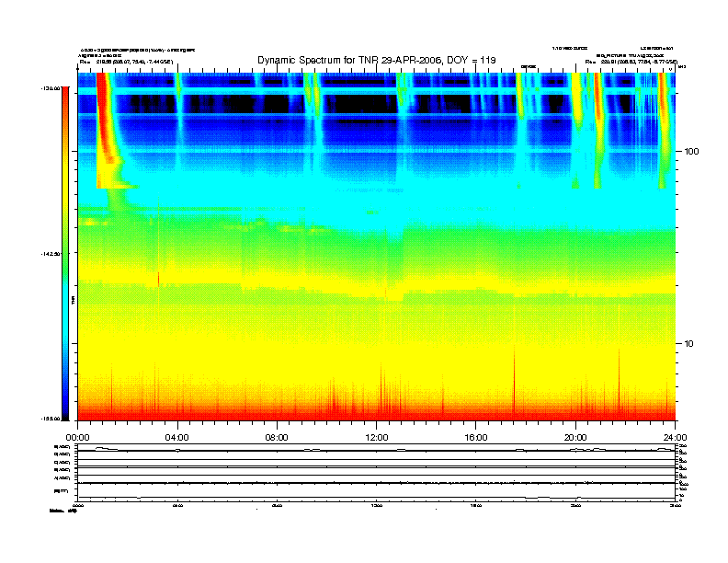This screenshot has width=728, height=563.
Task: Click the bottom strip of the lower line-plot panel
Action: (377, 492)
